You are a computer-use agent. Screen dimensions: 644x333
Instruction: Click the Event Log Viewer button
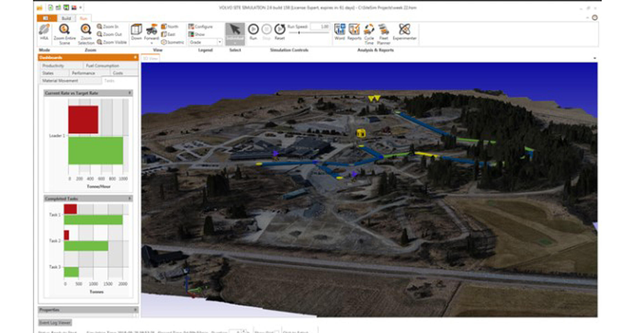tap(55, 322)
